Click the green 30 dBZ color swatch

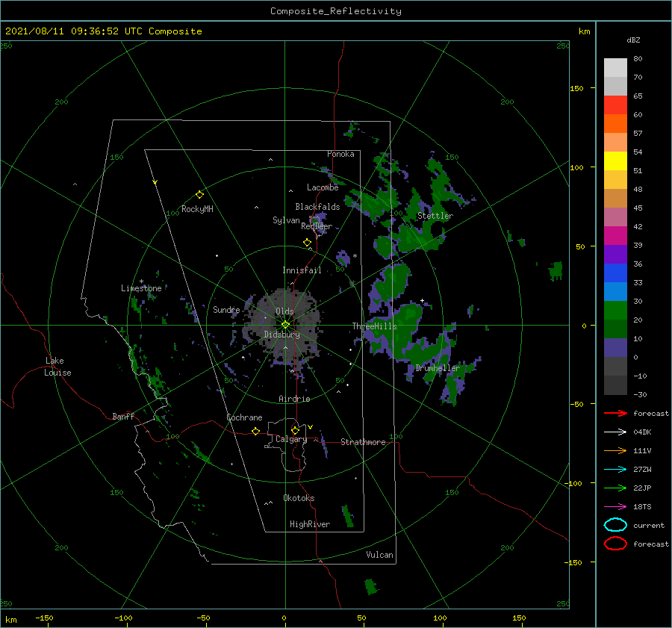pos(615,310)
